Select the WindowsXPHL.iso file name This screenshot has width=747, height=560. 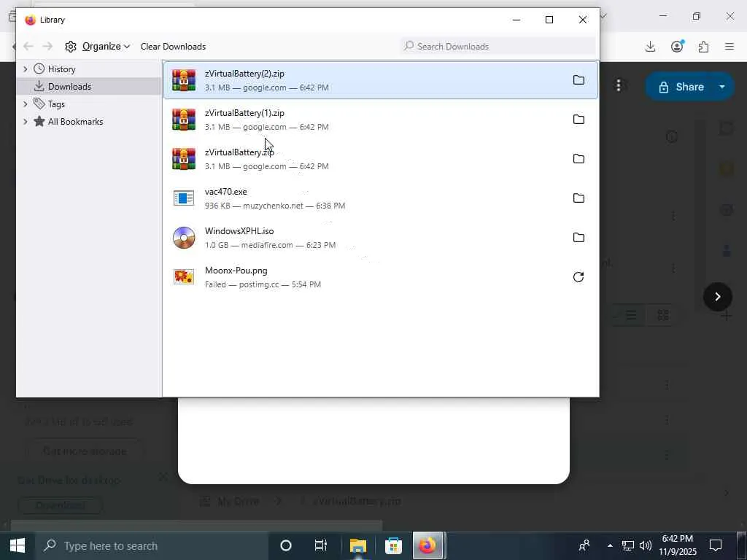(239, 231)
